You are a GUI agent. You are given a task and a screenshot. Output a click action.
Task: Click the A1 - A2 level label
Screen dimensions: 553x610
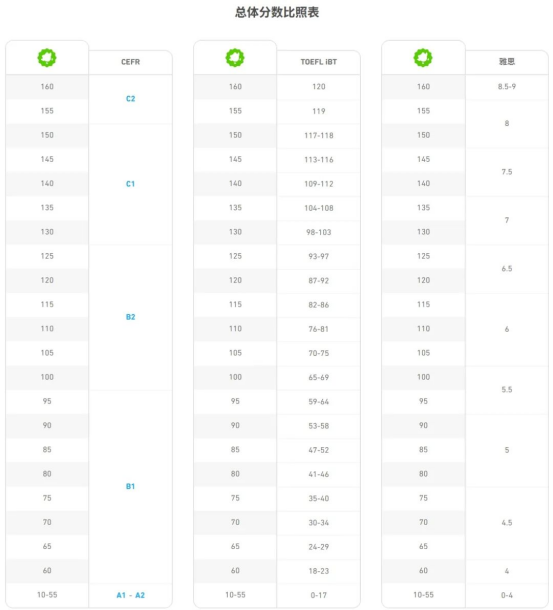click(x=130, y=595)
